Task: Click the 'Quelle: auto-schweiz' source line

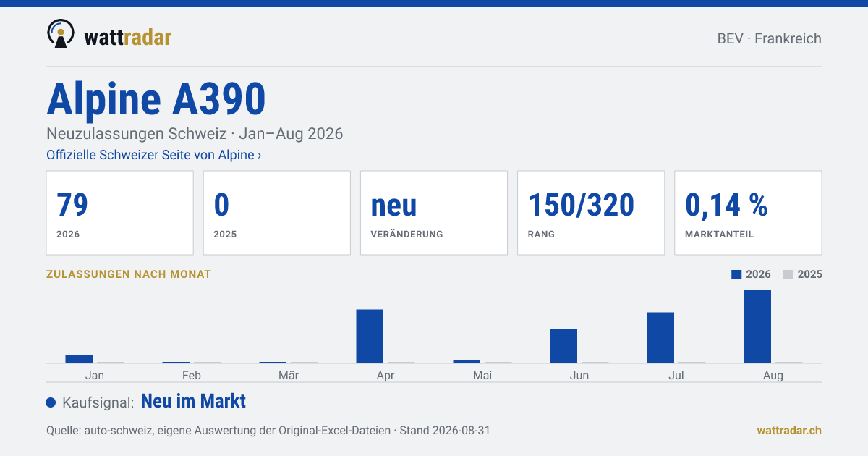Action: [268, 430]
